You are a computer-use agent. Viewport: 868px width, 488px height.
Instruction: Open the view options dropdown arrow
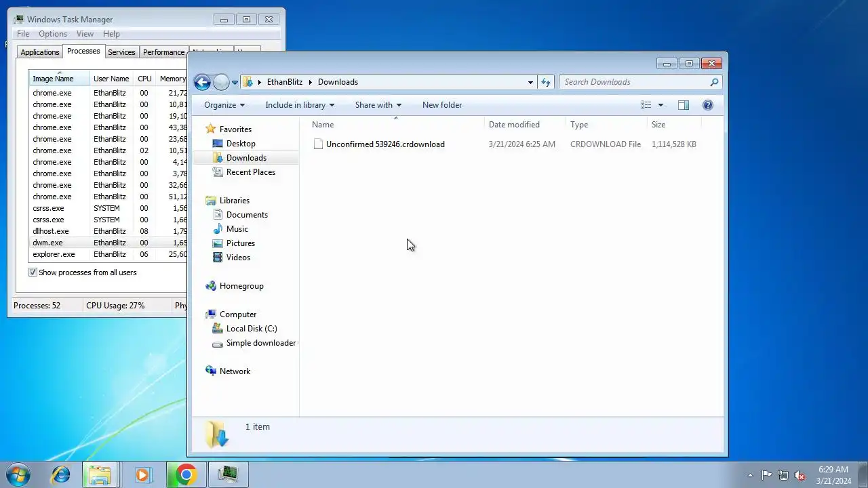coord(660,105)
